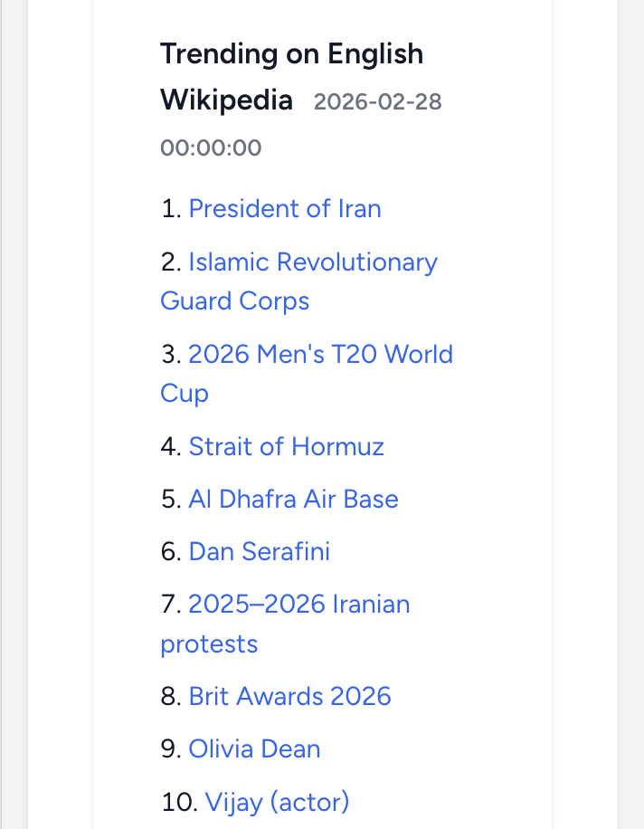This screenshot has height=829, width=644.
Task: Click list number 10 before Vijay
Action: coord(178,802)
